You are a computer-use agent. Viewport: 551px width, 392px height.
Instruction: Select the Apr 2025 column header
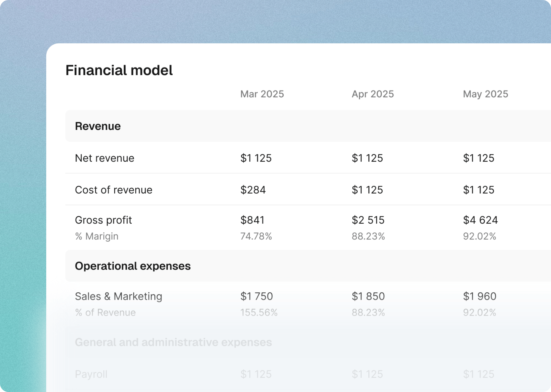tap(373, 94)
